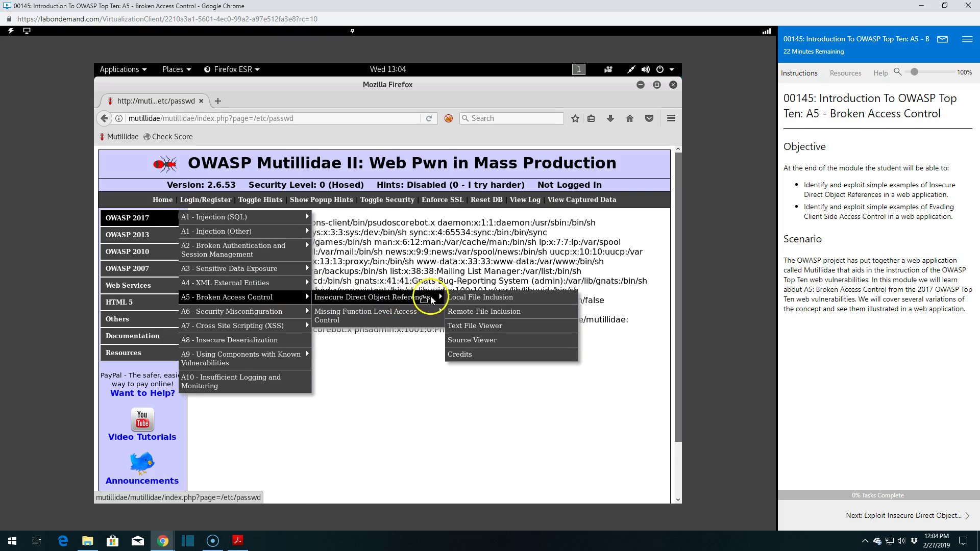Expand the Applications dropdown menu
Screen dimensions: 980x551
[123, 69]
